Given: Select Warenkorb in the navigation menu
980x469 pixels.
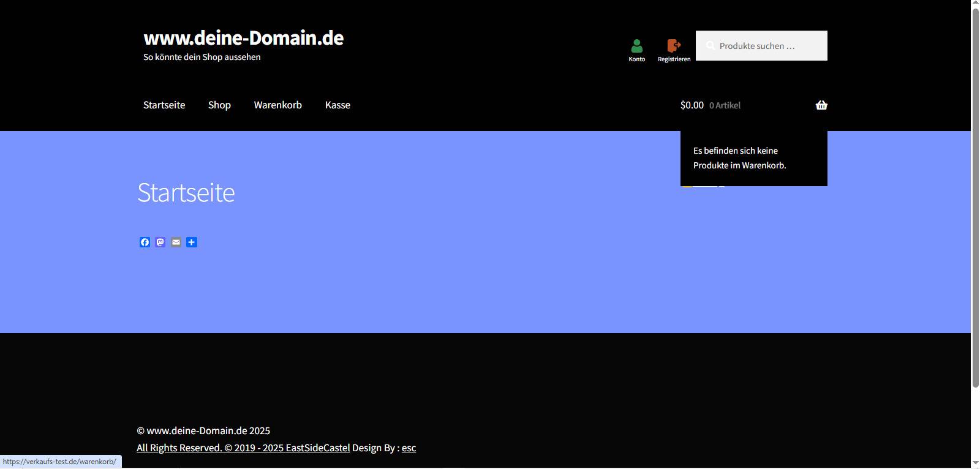Looking at the screenshot, I should [x=277, y=105].
